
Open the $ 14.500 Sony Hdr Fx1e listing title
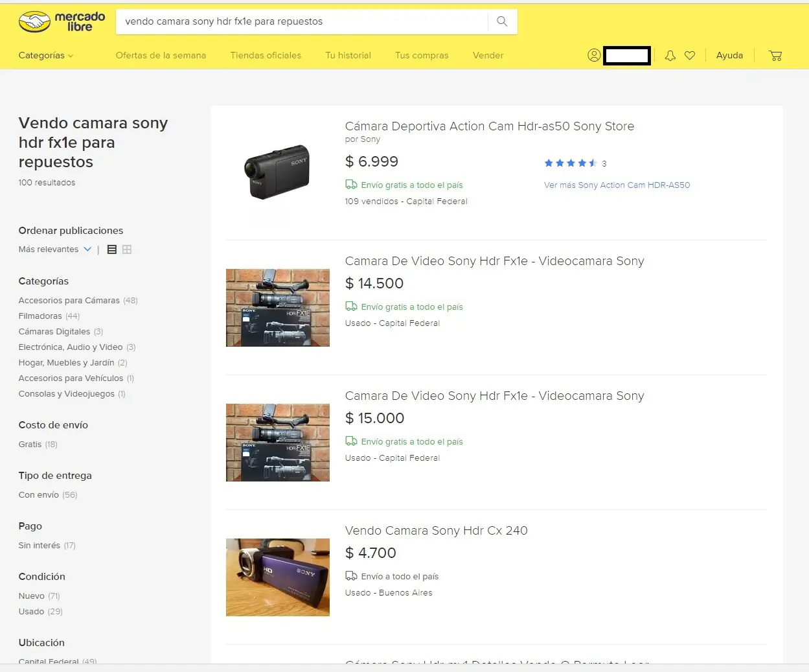pyautogui.click(x=494, y=261)
